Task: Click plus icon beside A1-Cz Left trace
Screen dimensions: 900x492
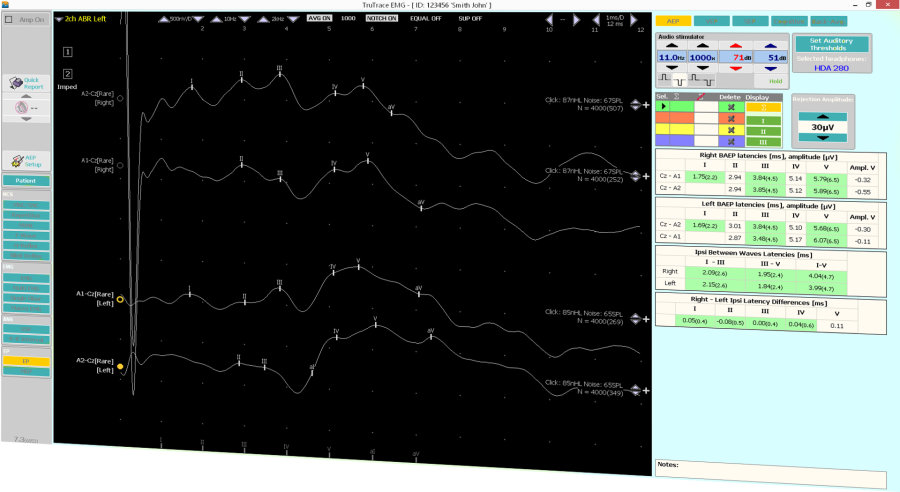Action: 646,319
